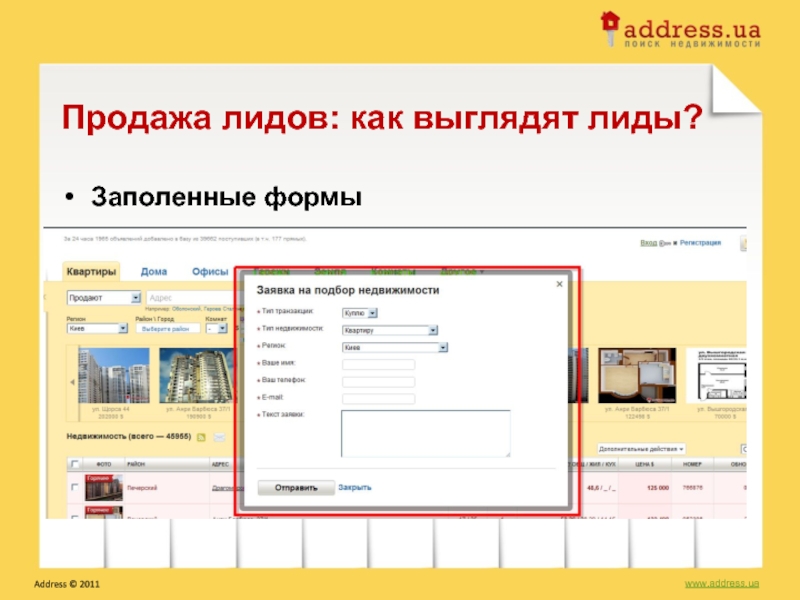Image resolution: width=800 pixels, height=600 pixels.
Task: Click the left carousel arrow beside photos
Action: [x=72, y=382]
